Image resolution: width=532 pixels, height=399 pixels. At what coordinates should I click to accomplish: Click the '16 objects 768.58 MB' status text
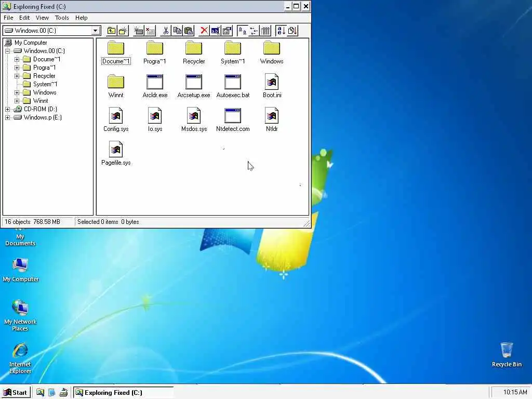[x=32, y=222]
